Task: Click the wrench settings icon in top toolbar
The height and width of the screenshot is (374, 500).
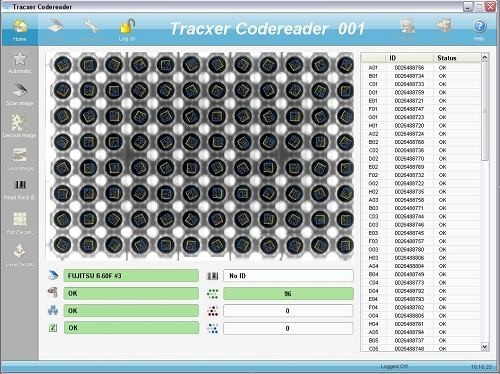Action: tap(91, 26)
